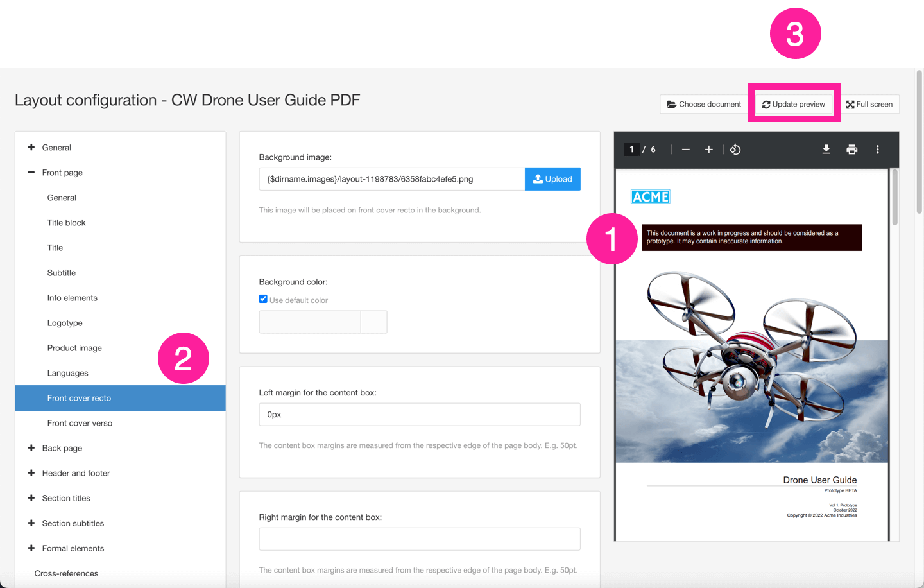Open the PDF viewer's three-dot options menu
This screenshot has height=588, width=924.
(878, 149)
